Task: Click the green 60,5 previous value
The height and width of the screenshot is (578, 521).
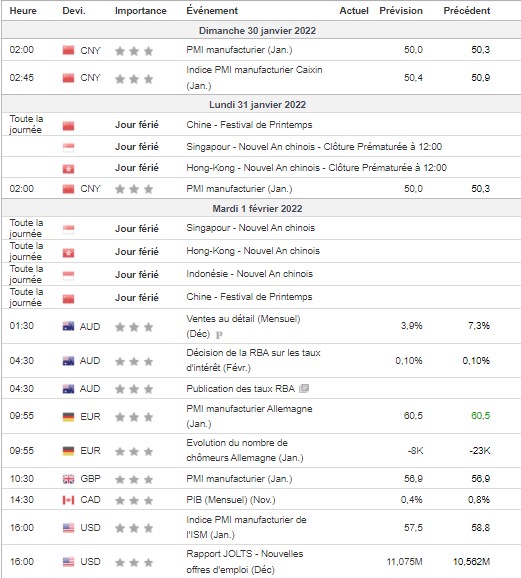Action: tap(480, 416)
